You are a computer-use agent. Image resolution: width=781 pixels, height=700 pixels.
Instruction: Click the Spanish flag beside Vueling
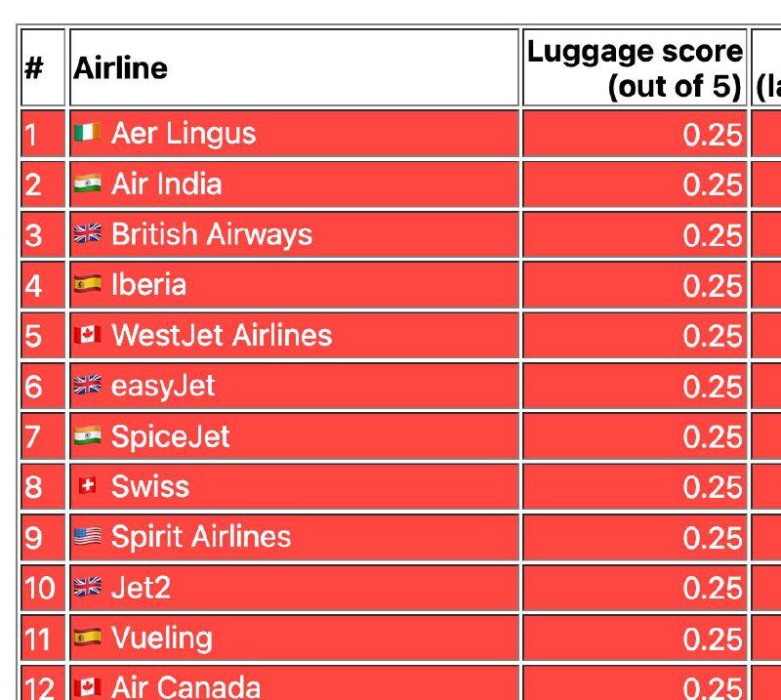pyautogui.click(x=87, y=638)
